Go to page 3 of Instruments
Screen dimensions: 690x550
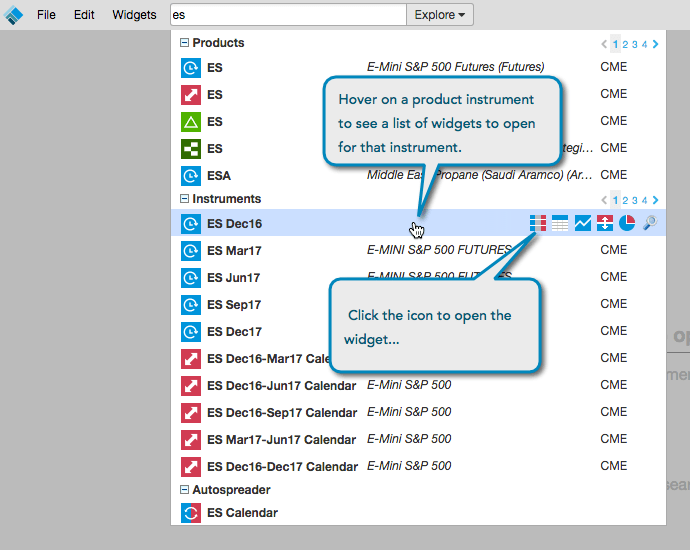pos(635,201)
